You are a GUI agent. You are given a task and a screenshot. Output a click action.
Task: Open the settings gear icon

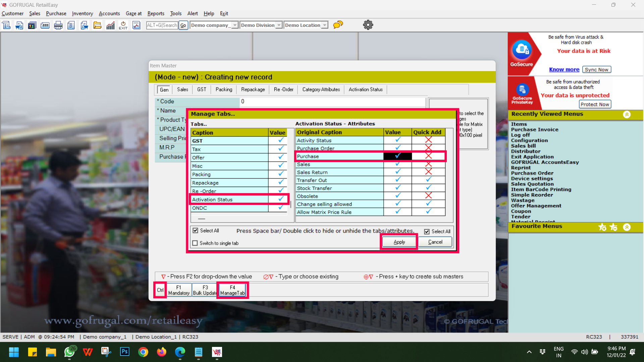(x=368, y=25)
